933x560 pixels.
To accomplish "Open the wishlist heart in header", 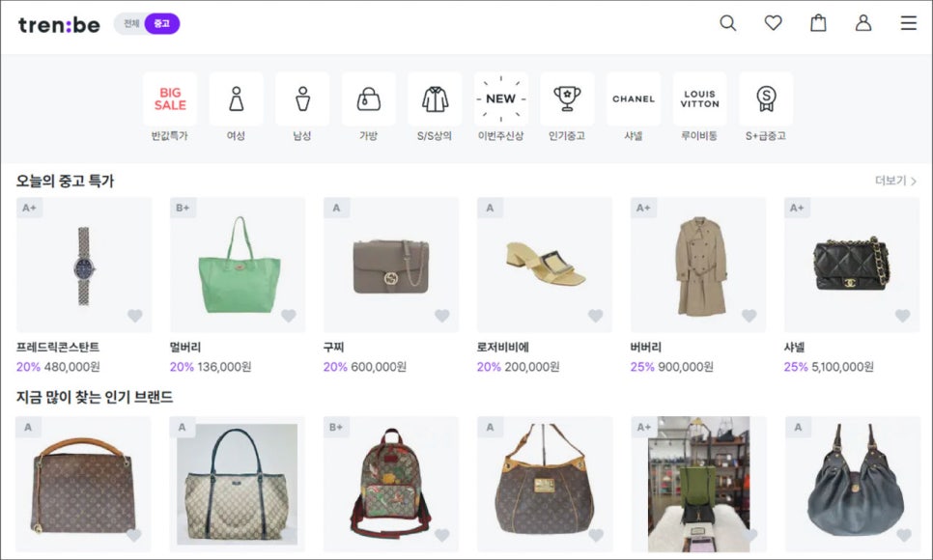I will (x=774, y=23).
